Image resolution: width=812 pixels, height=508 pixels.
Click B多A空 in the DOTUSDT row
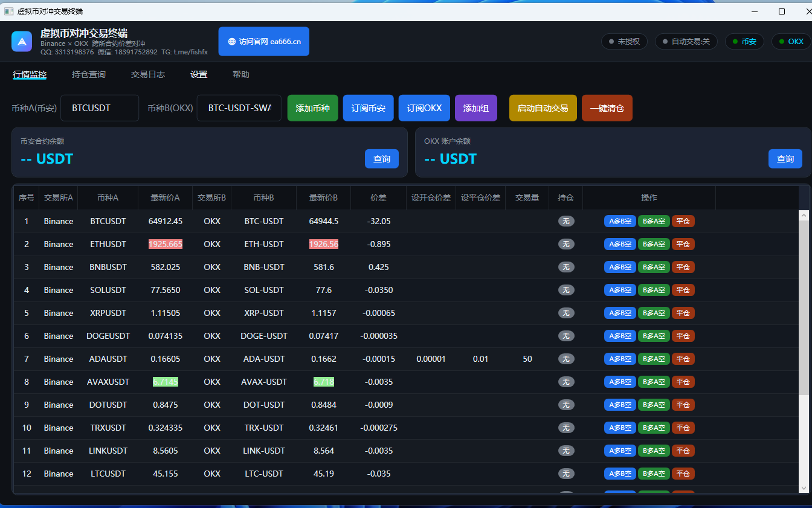coord(654,405)
